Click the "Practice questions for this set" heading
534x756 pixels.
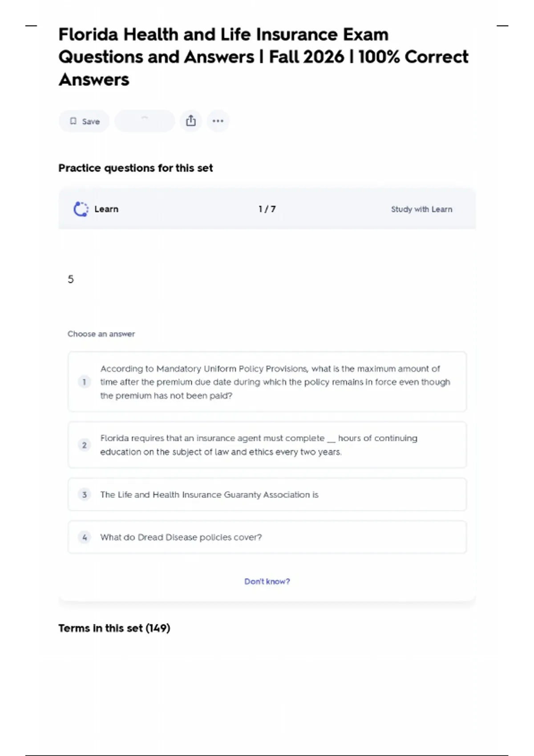136,168
